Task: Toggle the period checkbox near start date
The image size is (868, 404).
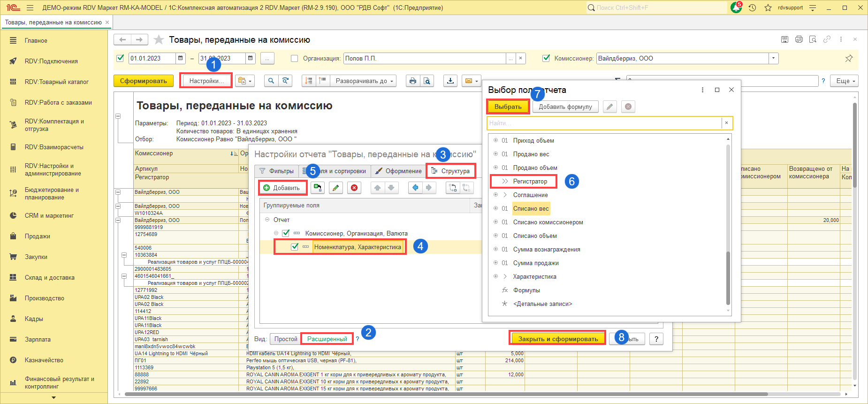Action: click(120, 58)
